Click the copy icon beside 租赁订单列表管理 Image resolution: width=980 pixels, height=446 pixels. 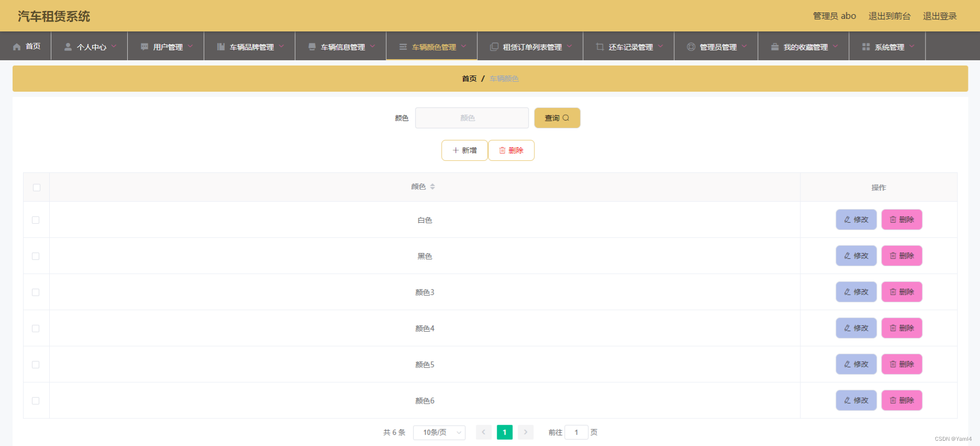pos(494,47)
